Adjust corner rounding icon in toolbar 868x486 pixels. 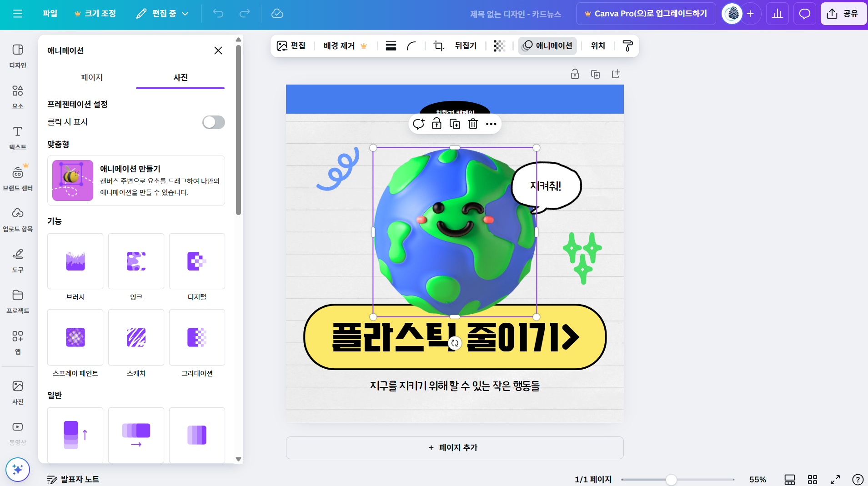411,46
